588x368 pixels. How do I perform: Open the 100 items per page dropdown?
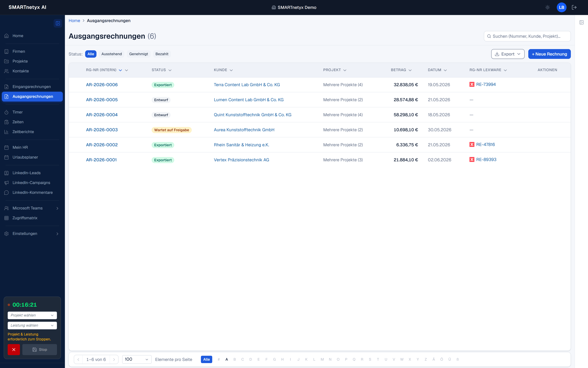pyautogui.click(x=137, y=359)
